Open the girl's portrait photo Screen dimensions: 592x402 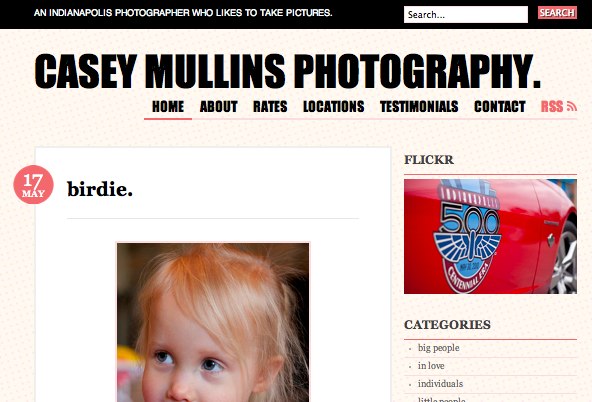tap(213, 322)
